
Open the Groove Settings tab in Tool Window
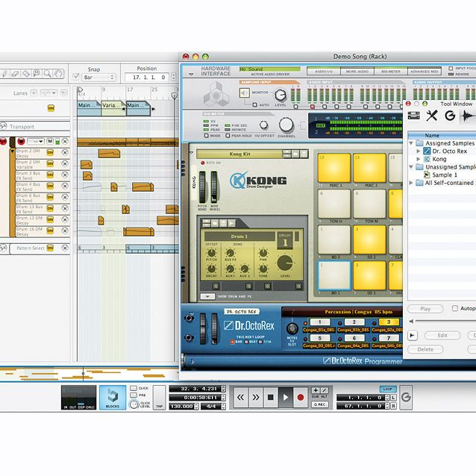pyautogui.click(x=450, y=116)
